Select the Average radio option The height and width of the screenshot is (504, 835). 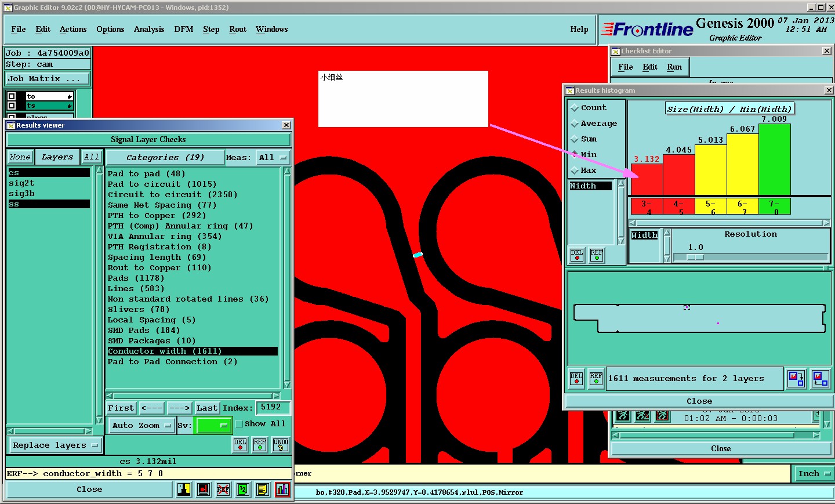tap(575, 124)
